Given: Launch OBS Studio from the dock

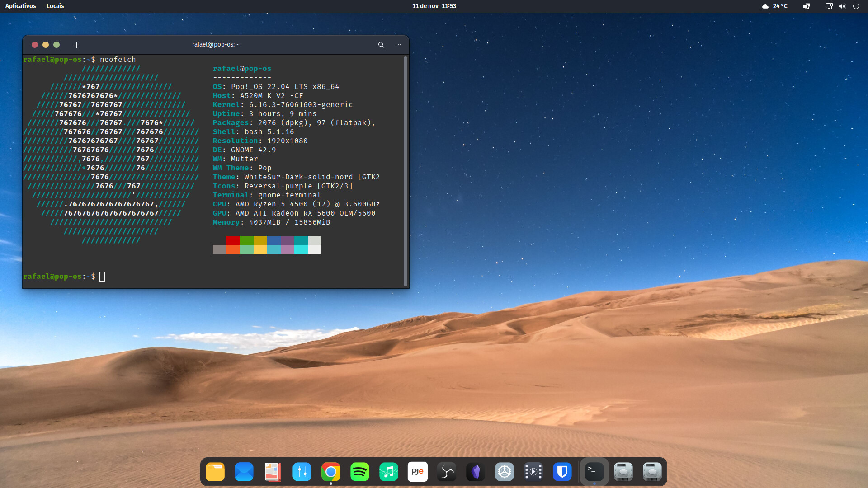Looking at the screenshot, I should [446, 472].
